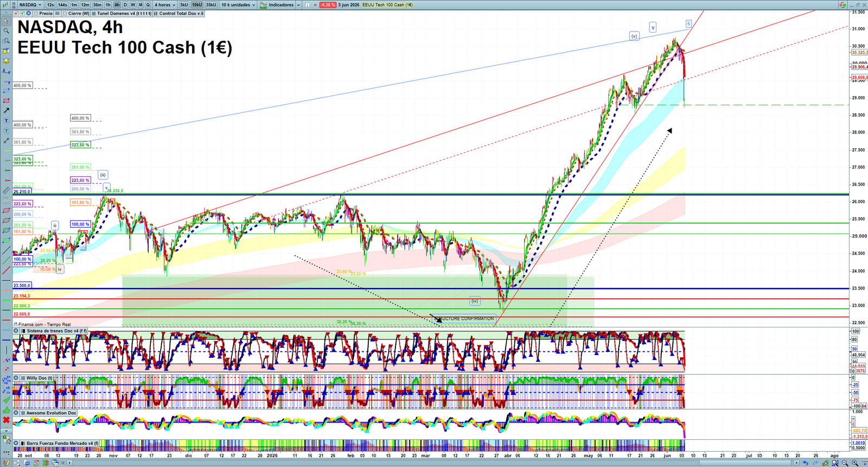The image size is (868, 467).
Task: Select the W weekly timeframe
Action: click(x=133, y=5)
